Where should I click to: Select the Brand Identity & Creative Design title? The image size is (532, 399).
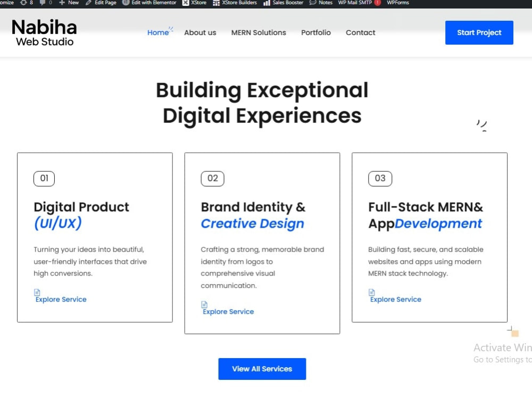(x=253, y=215)
